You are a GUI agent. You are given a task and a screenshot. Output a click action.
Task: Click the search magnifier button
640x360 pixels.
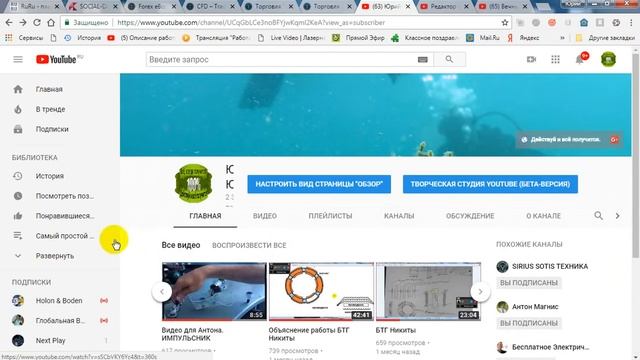(x=449, y=60)
